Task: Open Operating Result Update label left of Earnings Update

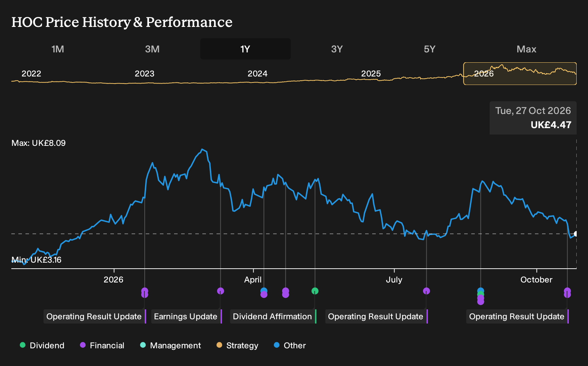Action: tap(95, 316)
